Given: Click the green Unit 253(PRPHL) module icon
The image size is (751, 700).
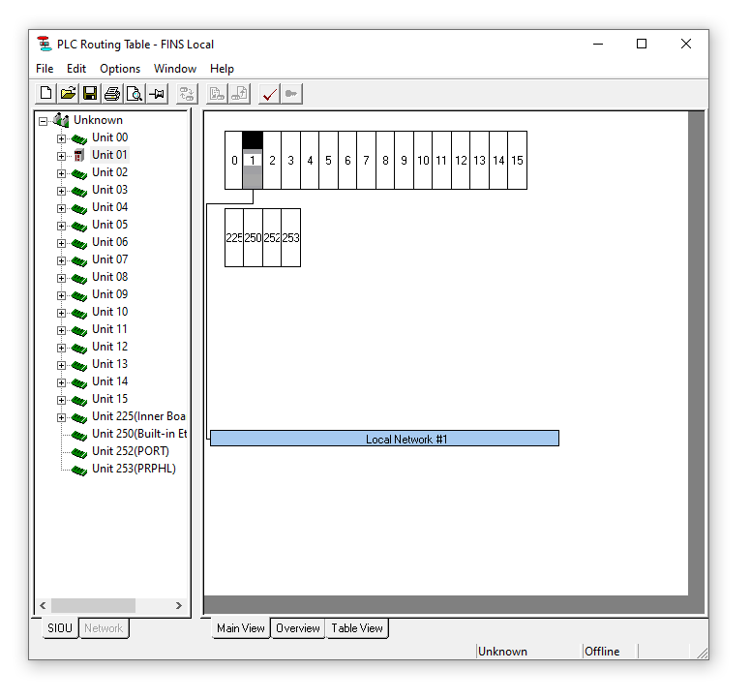Looking at the screenshot, I should tap(79, 470).
